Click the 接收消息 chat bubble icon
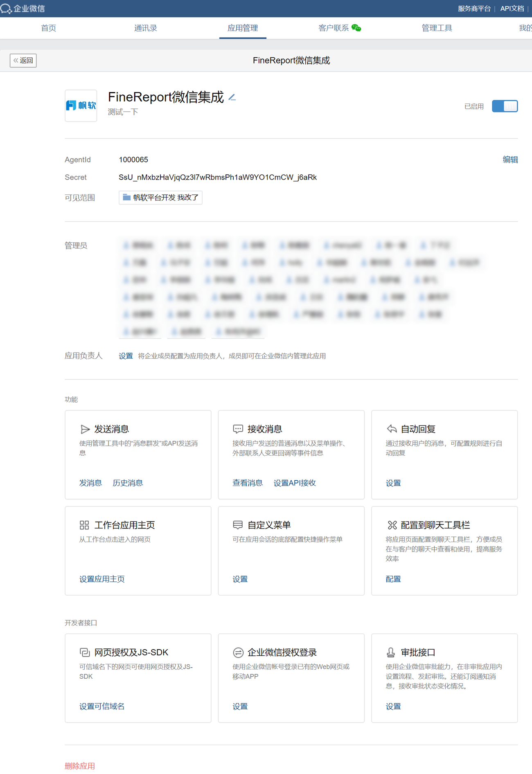532x774 pixels. tap(238, 429)
